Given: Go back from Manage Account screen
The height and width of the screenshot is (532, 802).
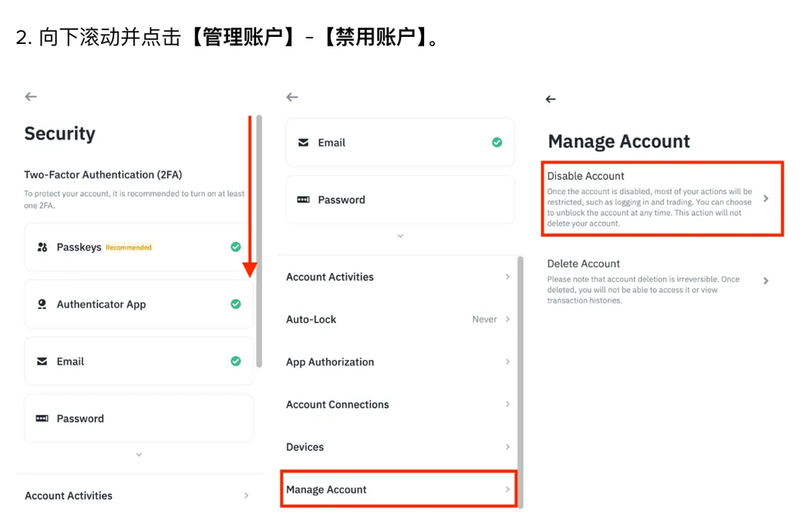Looking at the screenshot, I should tap(551, 99).
